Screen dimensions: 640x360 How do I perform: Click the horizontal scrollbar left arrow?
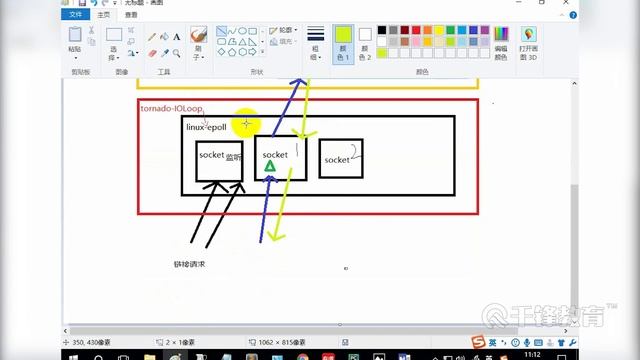(x=65, y=331)
